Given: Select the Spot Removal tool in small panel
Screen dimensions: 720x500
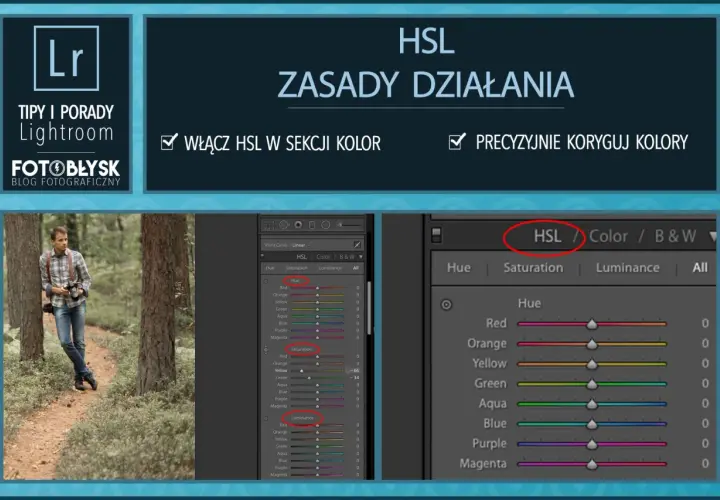Looking at the screenshot, I should [x=283, y=225].
